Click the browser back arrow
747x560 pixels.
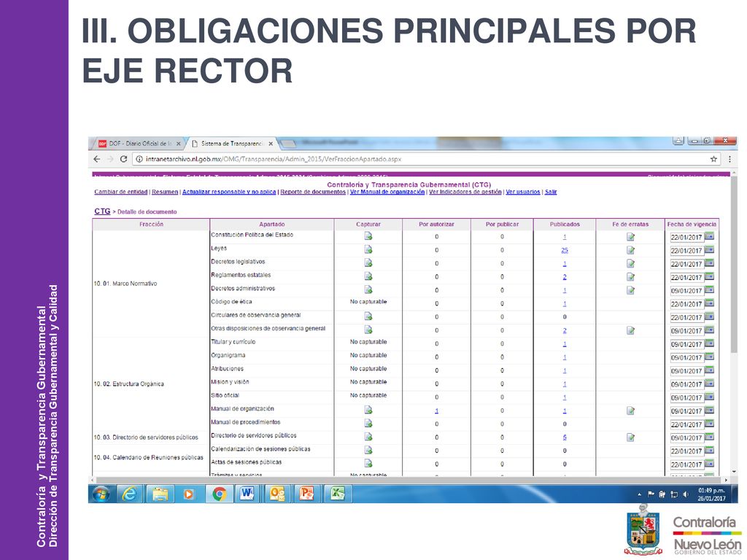coord(97,159)
